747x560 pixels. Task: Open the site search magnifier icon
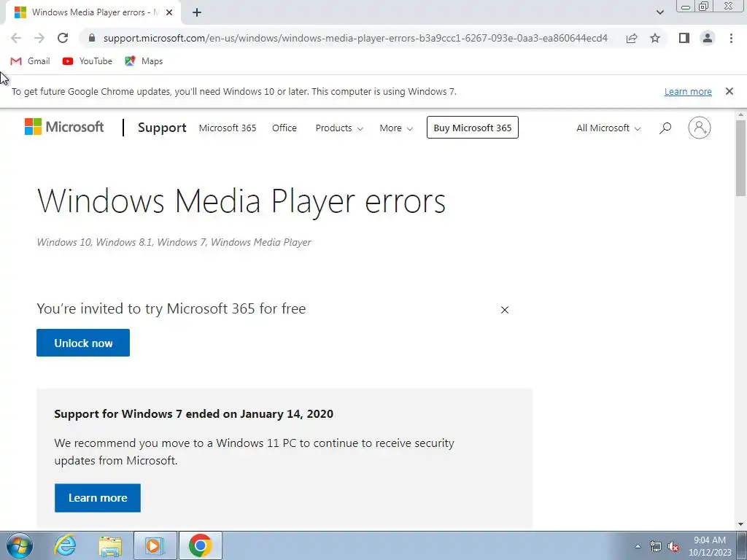pyautogui.click(x=665, y=128)
